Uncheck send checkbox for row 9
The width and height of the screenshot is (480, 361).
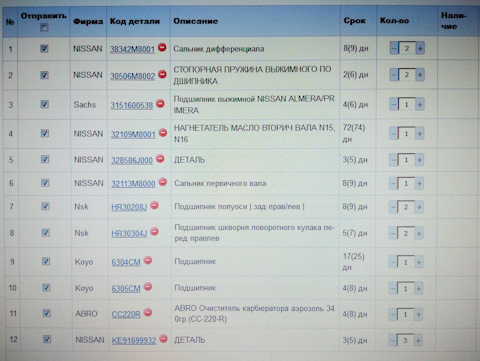46,261
